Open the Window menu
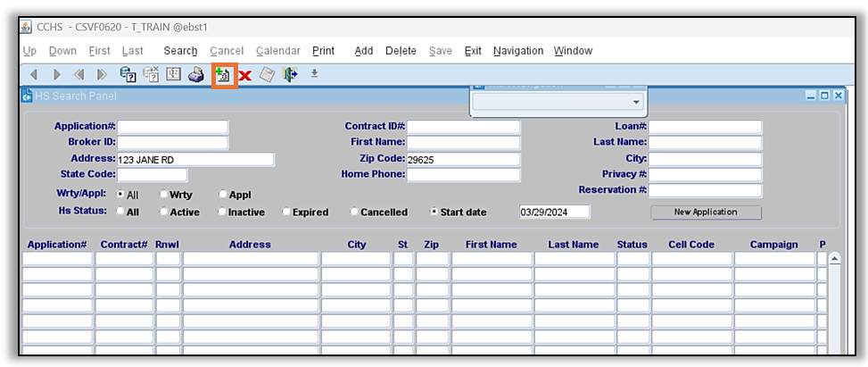This screenshot has width=868, height=367. pos(572,51)
